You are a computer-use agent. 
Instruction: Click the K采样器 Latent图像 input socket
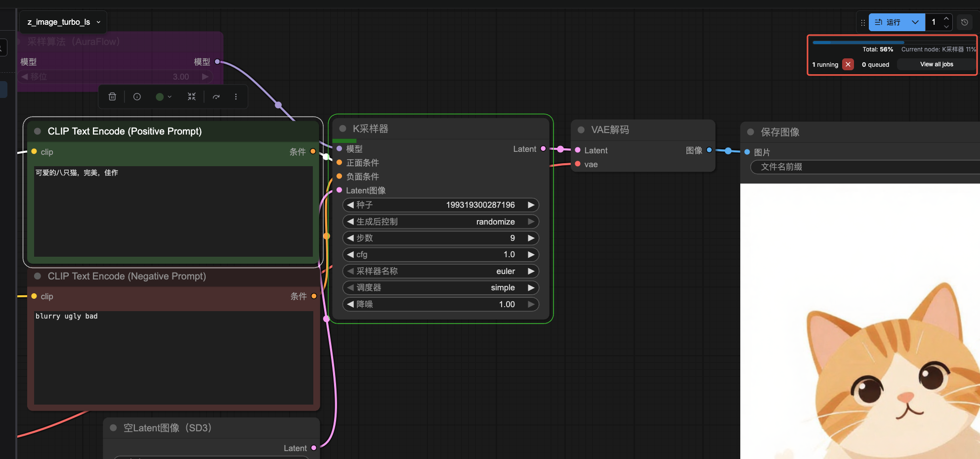[340, 190]
